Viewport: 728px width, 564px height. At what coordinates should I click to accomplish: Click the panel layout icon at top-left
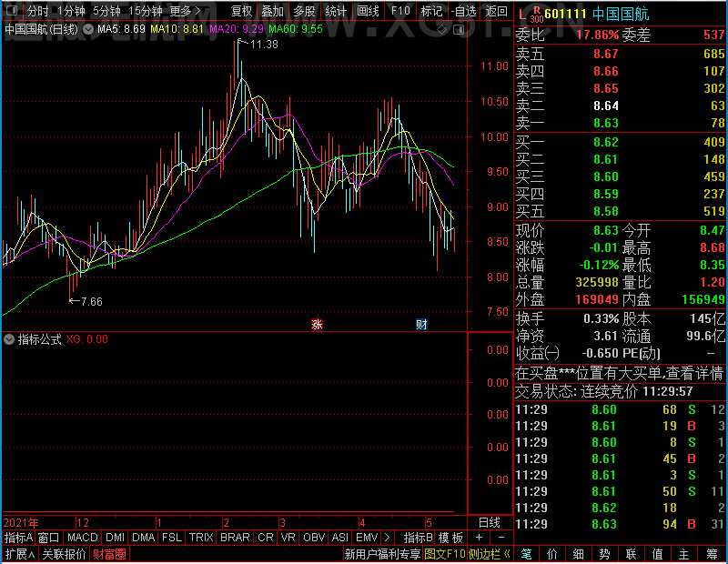coord(12,10)
